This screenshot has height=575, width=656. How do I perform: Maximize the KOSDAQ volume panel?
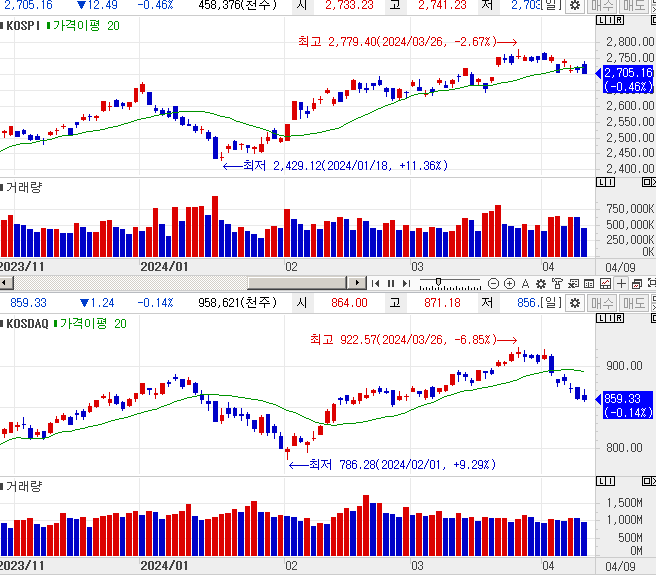pos(647,481)
